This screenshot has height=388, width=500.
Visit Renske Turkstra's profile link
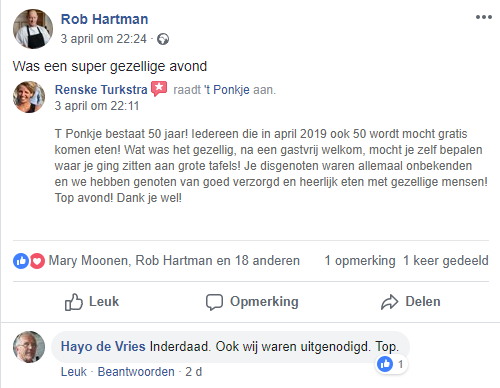[x=101, y=90]
